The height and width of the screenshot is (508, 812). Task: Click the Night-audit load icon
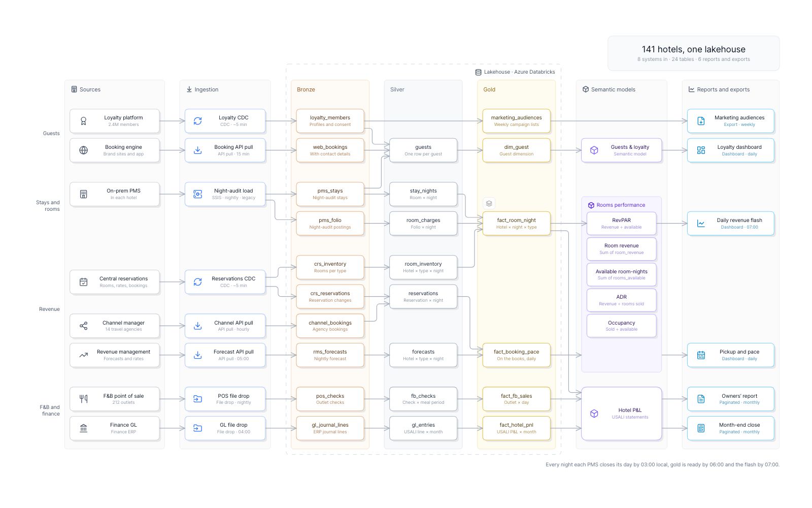[x=198, y=194]
